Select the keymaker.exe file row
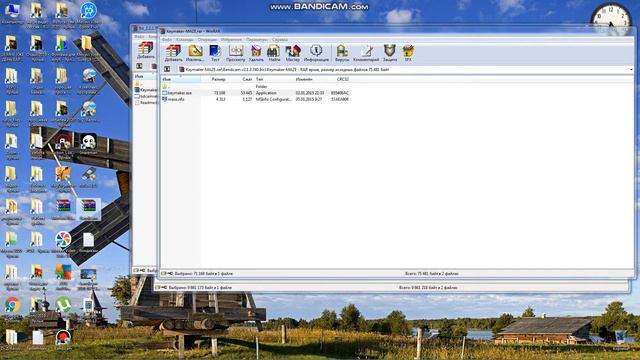640x360 pixels. tap(256, 93)
